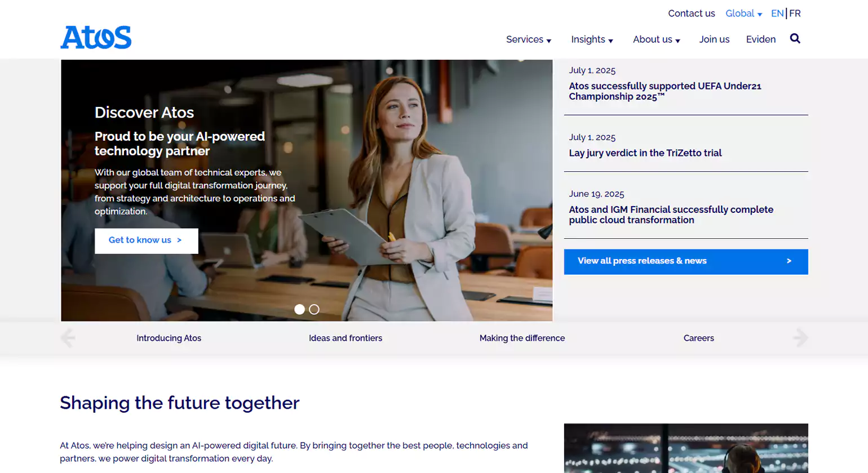Click the Atos logo
This screenshot has height=473, width=868.
(96, 37)
